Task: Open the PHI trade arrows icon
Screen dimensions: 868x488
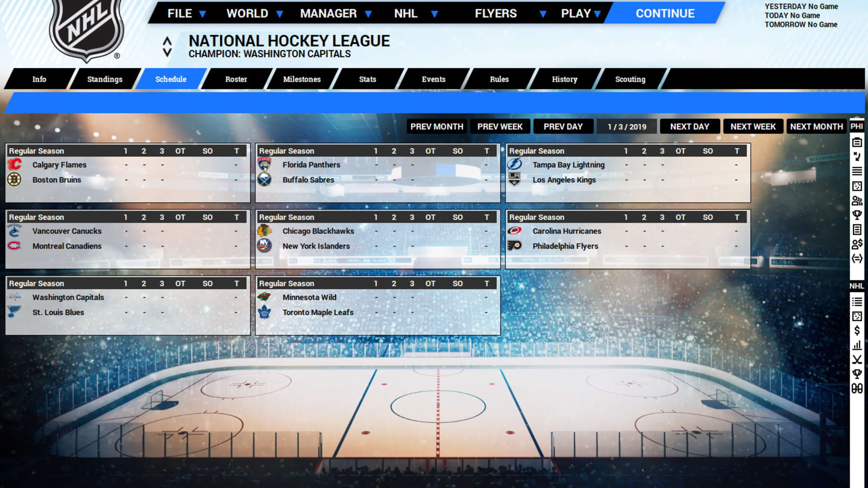Action: tap(857, 258)
